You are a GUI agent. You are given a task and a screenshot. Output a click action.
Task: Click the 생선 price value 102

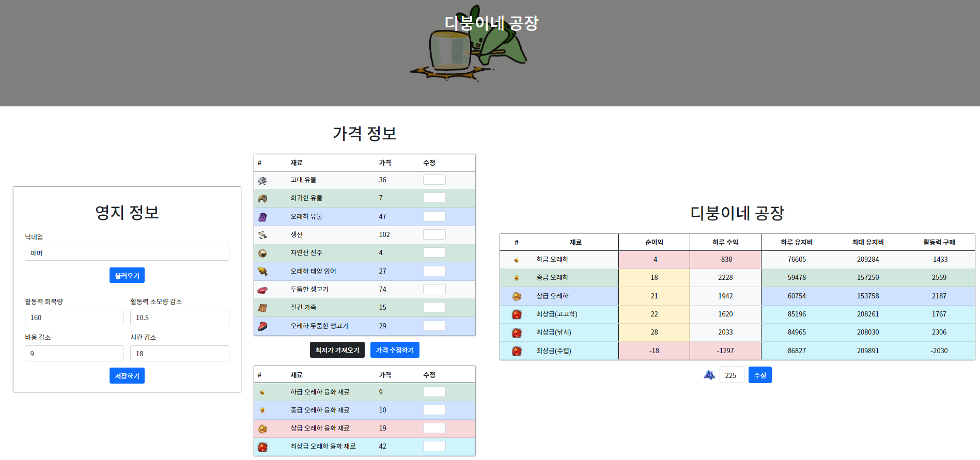(x=384, y=234)
